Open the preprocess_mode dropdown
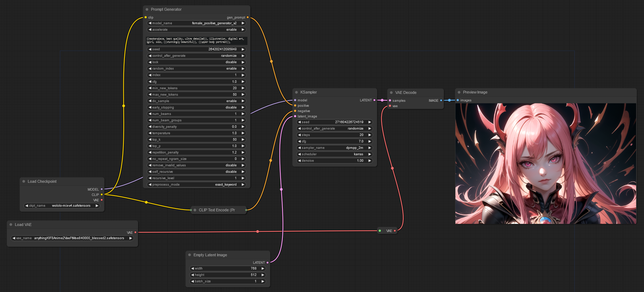Viewport: 644px width, 292px height. click(196, 185)
